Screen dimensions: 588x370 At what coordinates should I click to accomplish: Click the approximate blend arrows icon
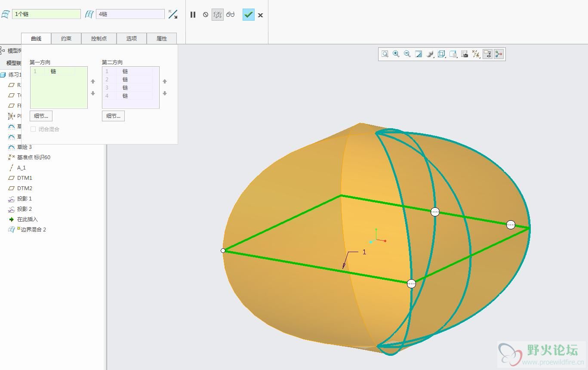tap(173, 14)
